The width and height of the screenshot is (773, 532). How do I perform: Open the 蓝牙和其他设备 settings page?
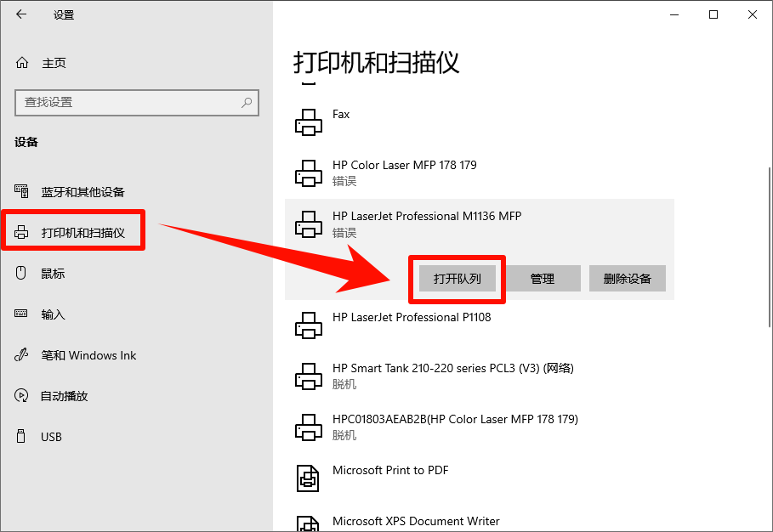82,191
